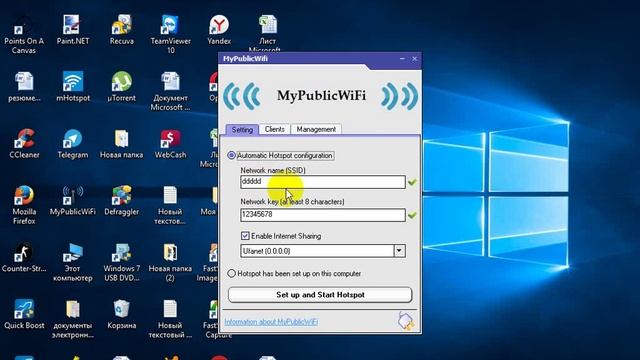The image size is (640, 360).
Task: Open the Management tab
Action: point(316,129)
